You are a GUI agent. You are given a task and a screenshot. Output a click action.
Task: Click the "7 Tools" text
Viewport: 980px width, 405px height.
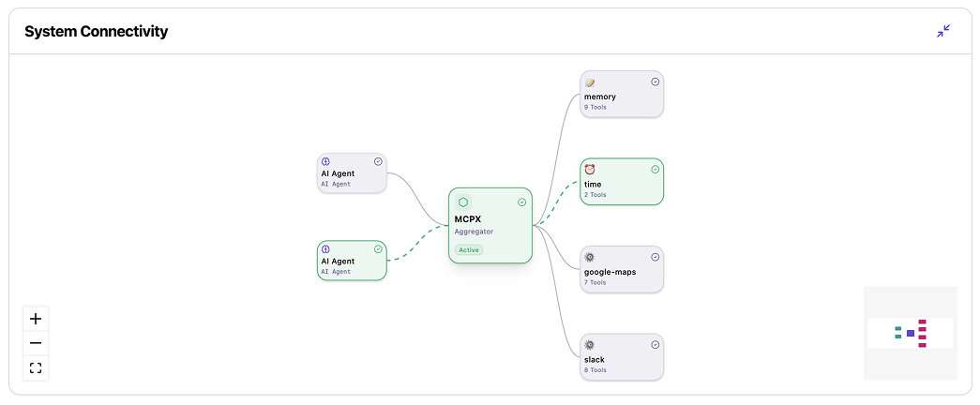(595, 282)
